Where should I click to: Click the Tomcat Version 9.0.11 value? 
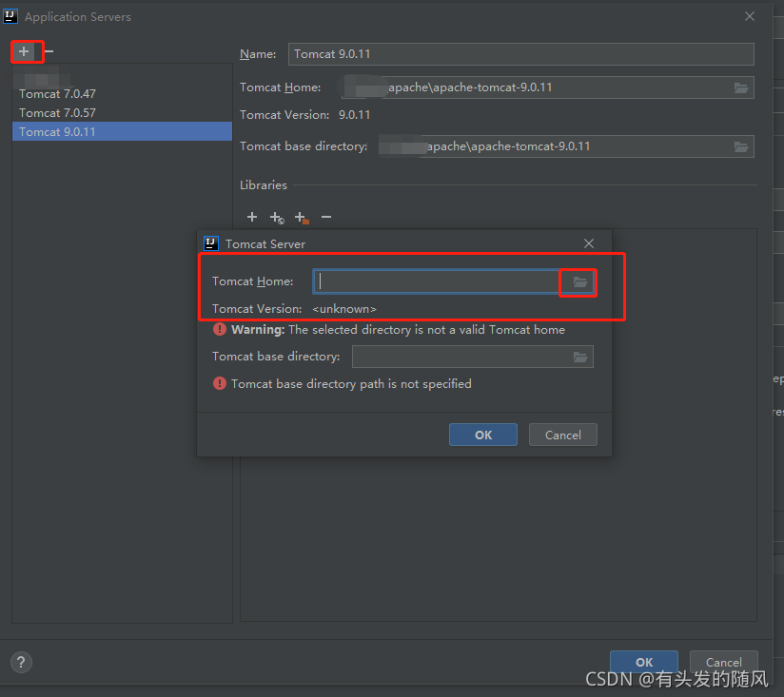click(355, 115)
